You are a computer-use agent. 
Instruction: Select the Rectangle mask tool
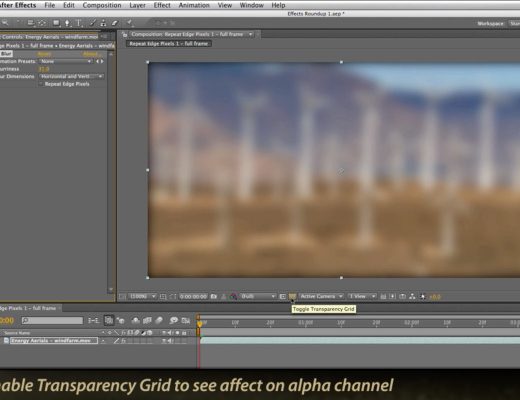[x=57, y=23]
